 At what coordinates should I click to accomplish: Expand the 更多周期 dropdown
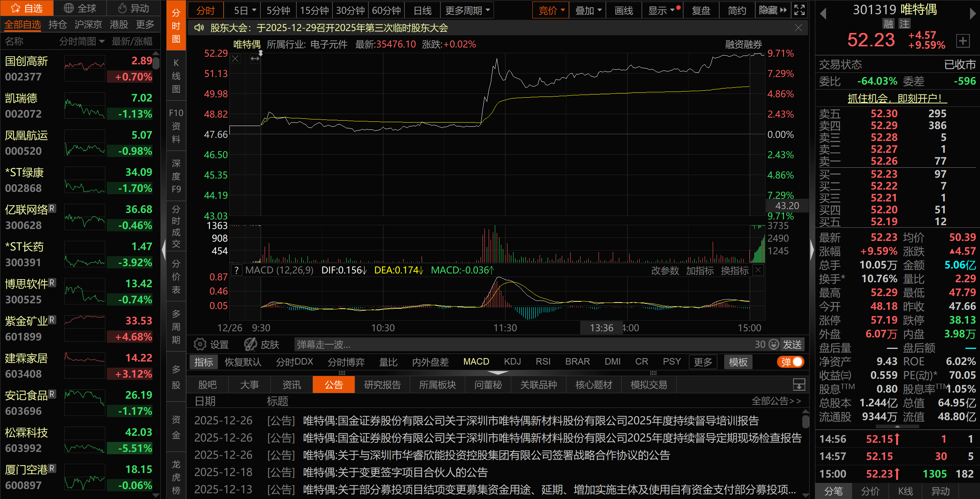point(467,10)
